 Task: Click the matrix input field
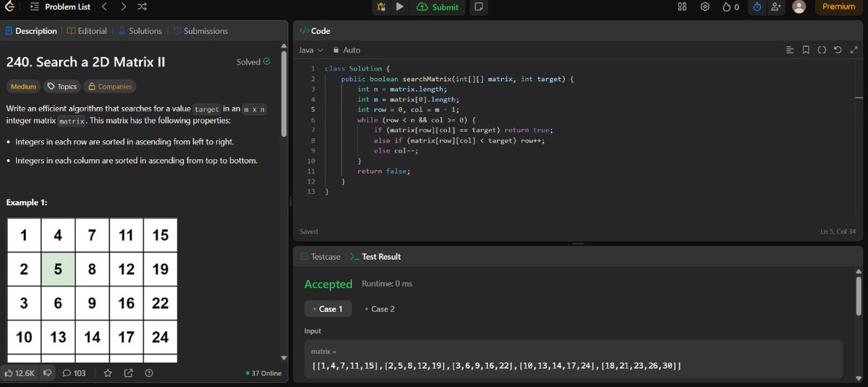point(574,360)
